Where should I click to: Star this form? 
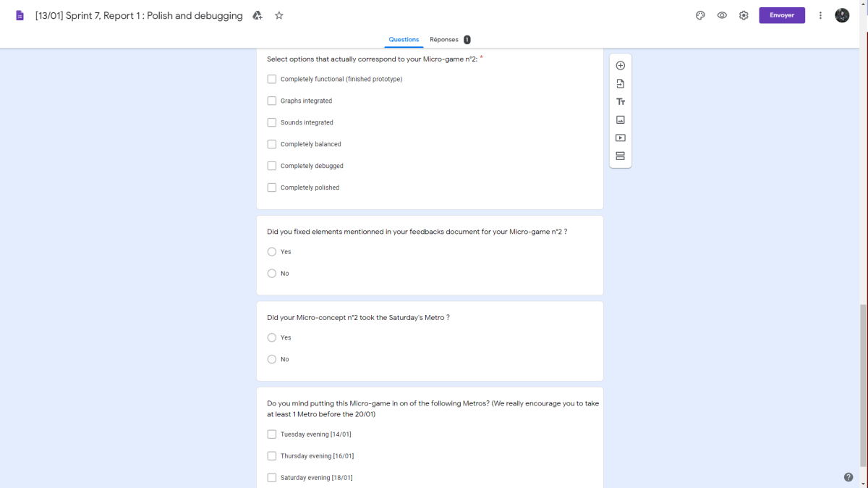point(279,15)
